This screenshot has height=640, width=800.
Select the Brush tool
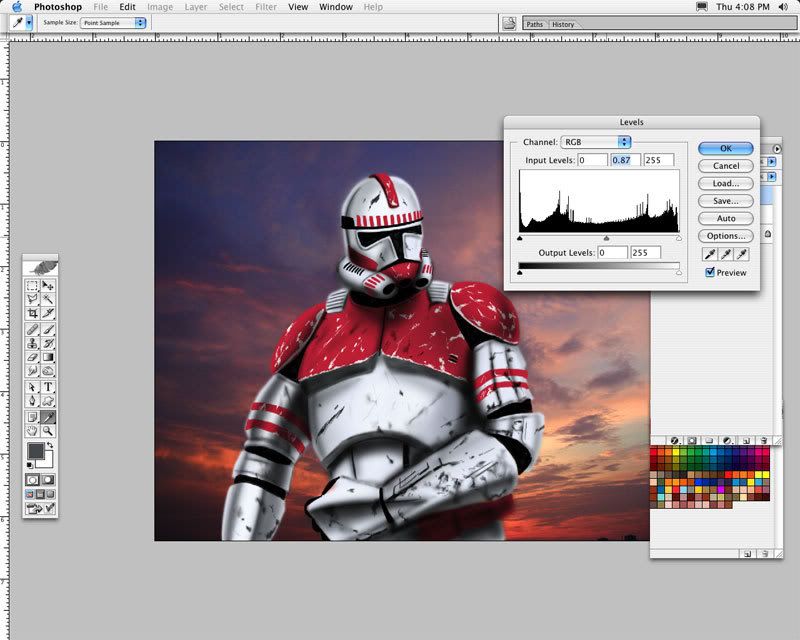(x=48, y=330)
